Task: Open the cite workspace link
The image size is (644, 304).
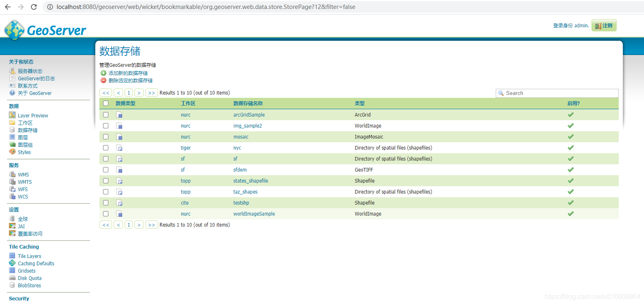Action: [185, 203]
